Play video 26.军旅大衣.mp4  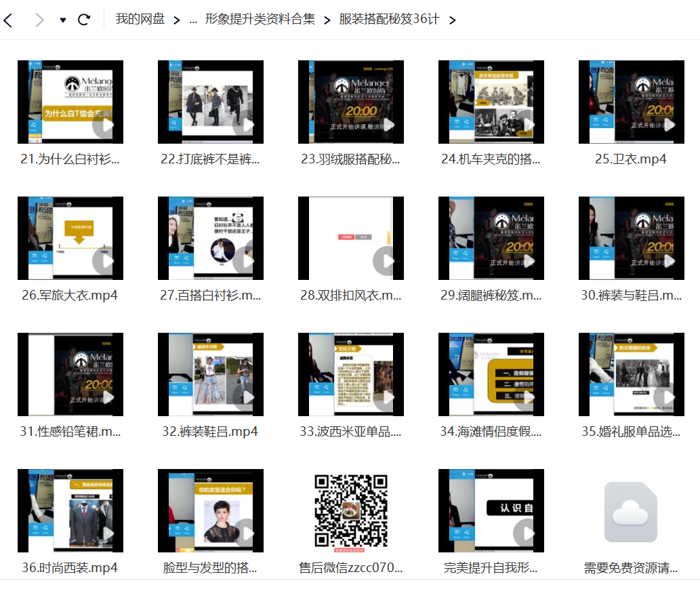70,238
